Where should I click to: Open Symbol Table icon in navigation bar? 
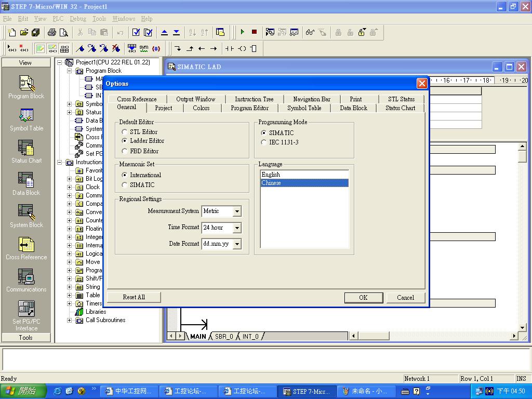click(26, 120)
